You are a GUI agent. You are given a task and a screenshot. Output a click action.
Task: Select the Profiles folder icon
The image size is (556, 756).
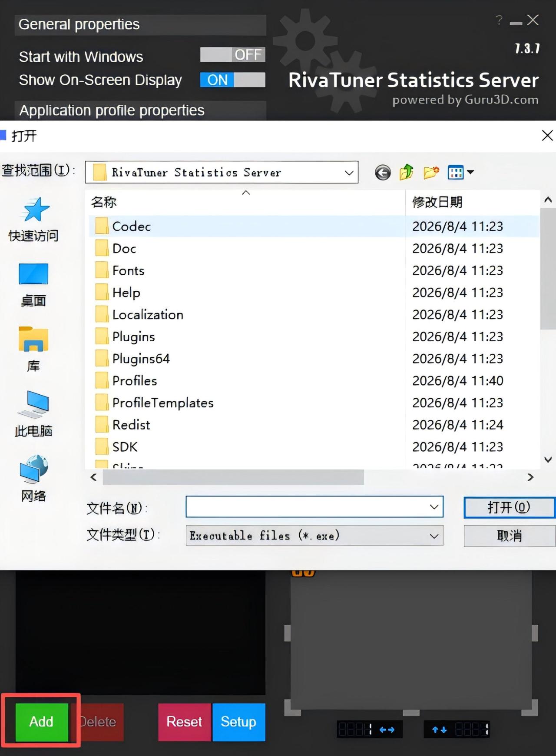pyautogui.click(x=102, y=381)
